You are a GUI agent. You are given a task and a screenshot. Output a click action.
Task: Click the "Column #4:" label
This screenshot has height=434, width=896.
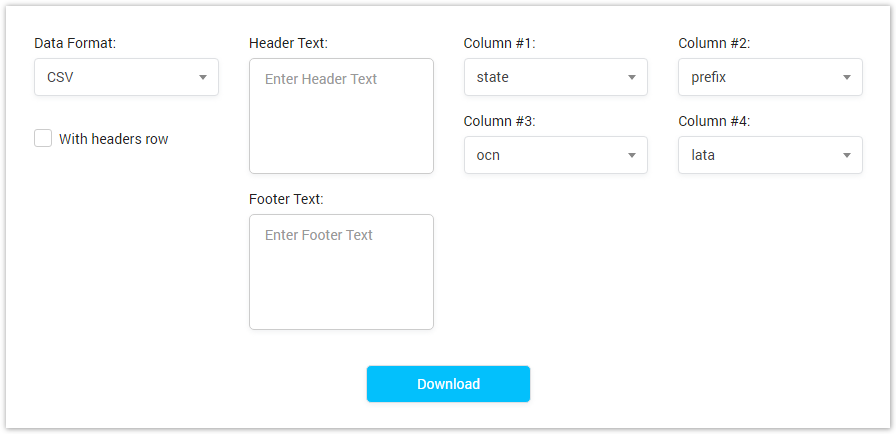click(714, 121)
